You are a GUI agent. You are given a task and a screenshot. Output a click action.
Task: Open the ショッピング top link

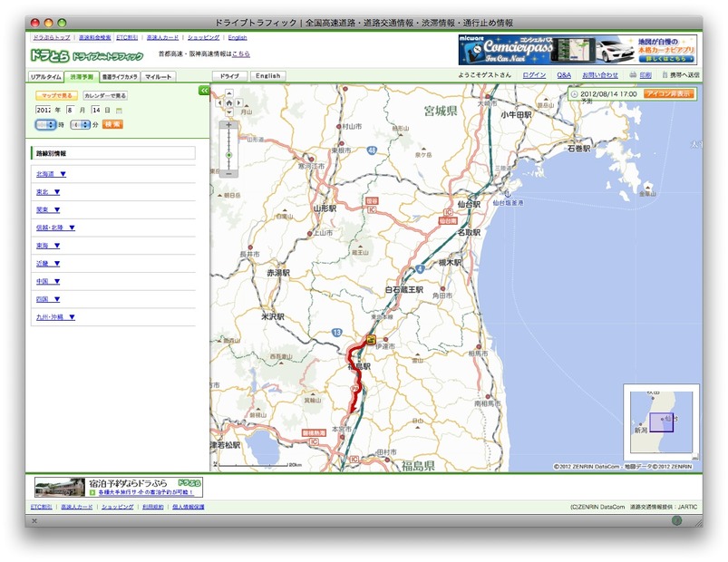(x=203, y=37)
